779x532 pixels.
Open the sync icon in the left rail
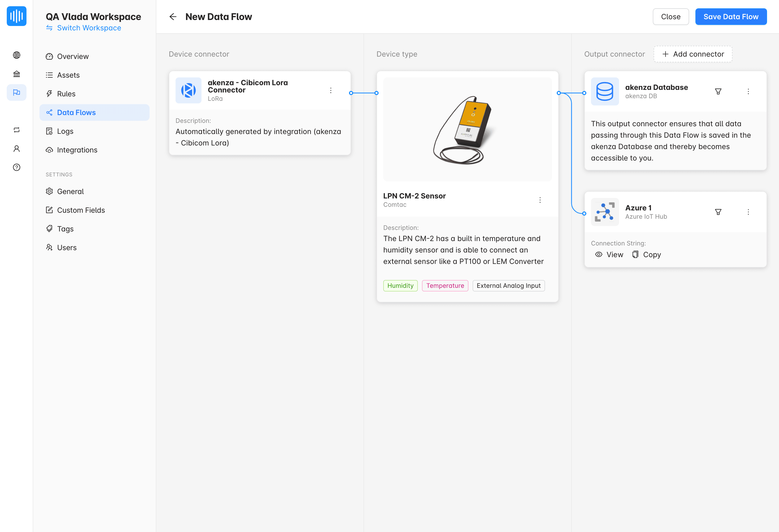pyautogui.click(x=16, y=130)
